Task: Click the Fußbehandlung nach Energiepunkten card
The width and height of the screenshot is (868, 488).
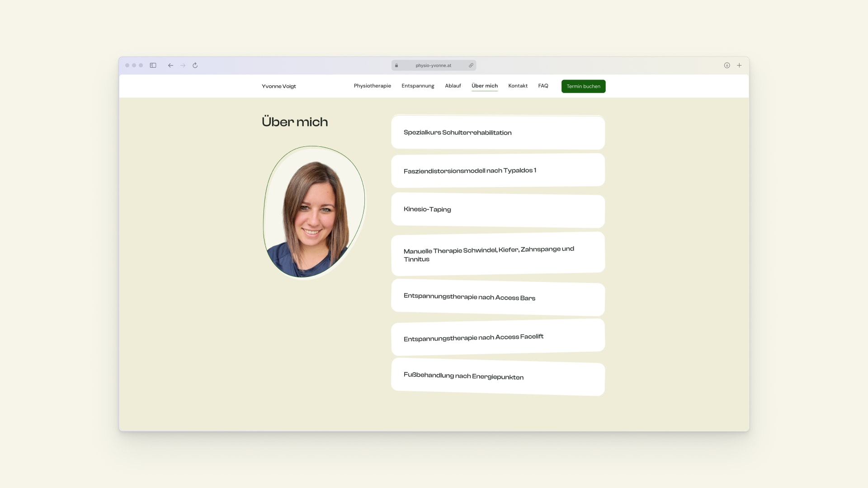Action: pos(498,377)
